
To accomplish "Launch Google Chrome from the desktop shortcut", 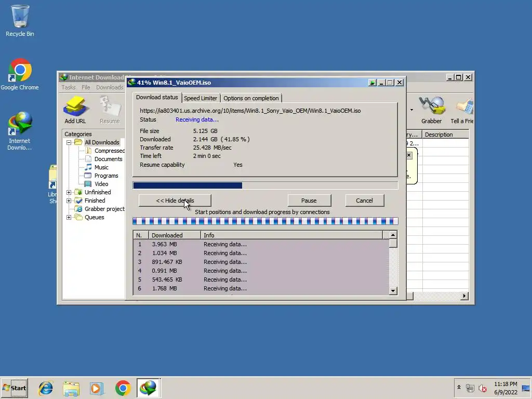I will coord(20,74).
